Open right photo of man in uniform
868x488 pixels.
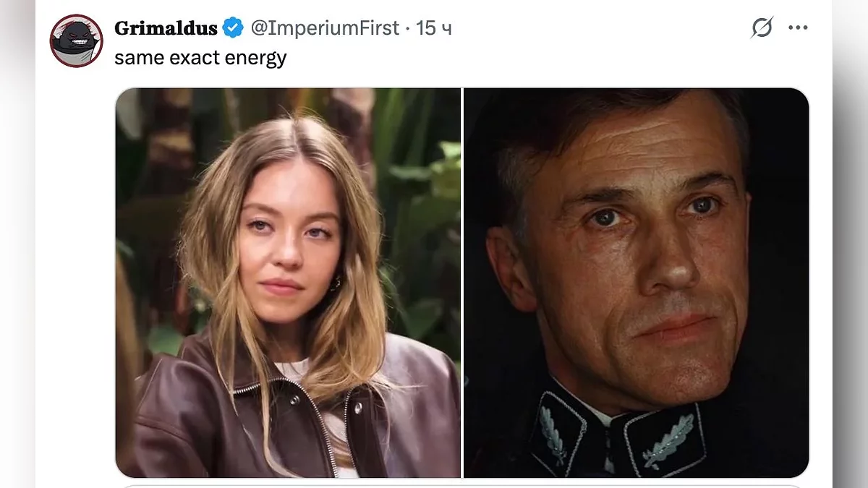(x=636, y=282)
